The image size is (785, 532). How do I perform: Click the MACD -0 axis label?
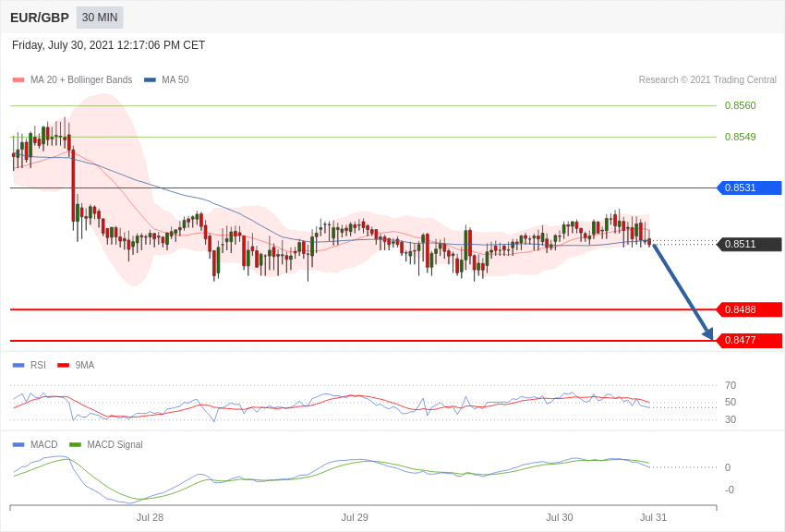730,490
